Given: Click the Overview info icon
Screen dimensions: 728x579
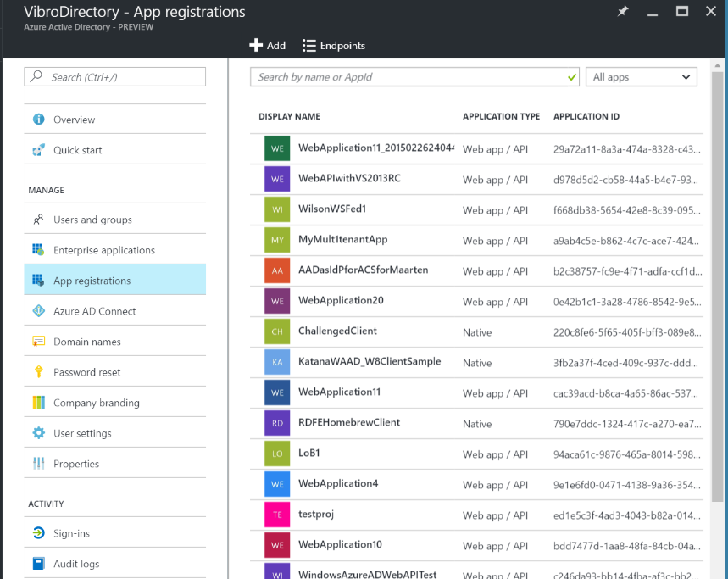Looking at the screenshot, I should coord(38,120).
